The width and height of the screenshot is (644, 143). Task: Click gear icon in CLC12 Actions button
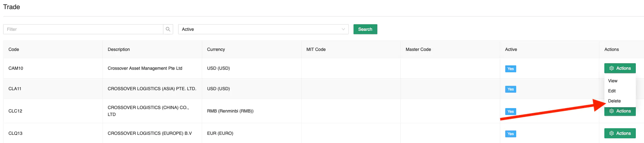[x=612, y=111]
